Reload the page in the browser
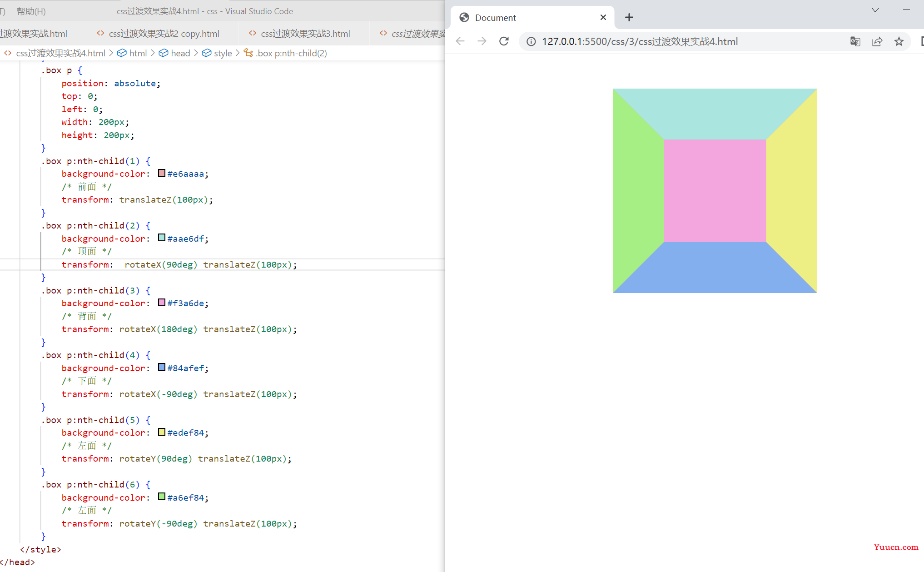924x572 pixels. tap(504, 41)
